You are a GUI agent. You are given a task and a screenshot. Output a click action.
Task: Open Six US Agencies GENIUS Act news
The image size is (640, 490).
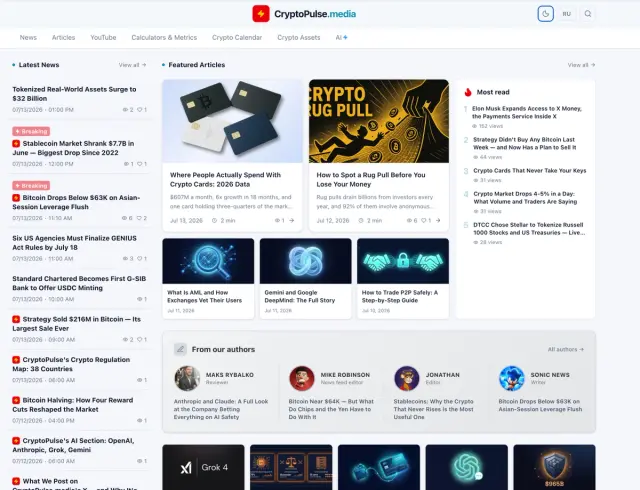pyautogui.click(x=74, y=243)
